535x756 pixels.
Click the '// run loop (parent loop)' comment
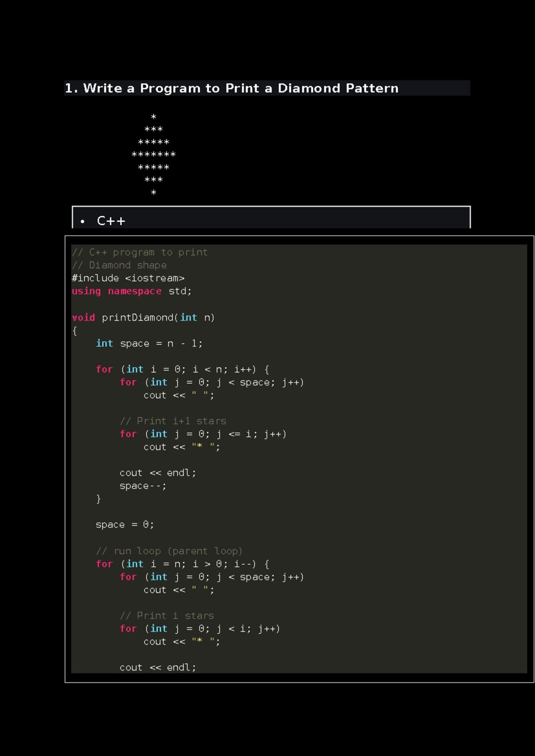[169, 551]
